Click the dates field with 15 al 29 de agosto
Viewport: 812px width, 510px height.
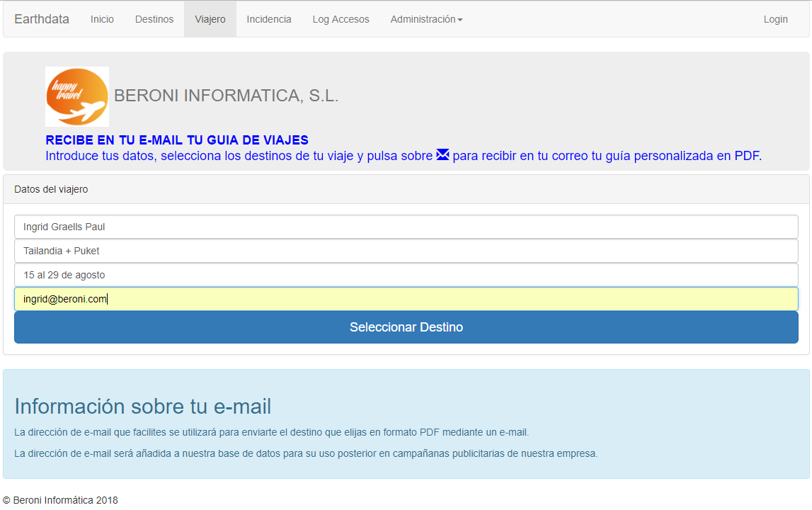pos(406,275)
